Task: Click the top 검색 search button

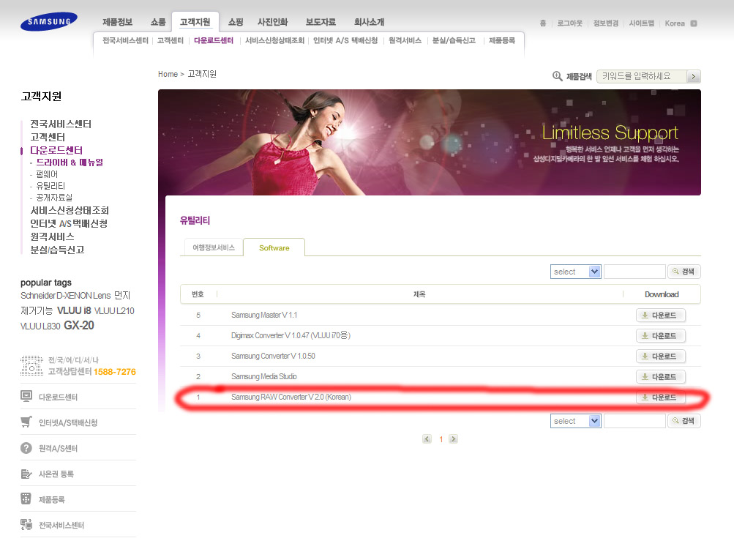Action: coord(684,272)
